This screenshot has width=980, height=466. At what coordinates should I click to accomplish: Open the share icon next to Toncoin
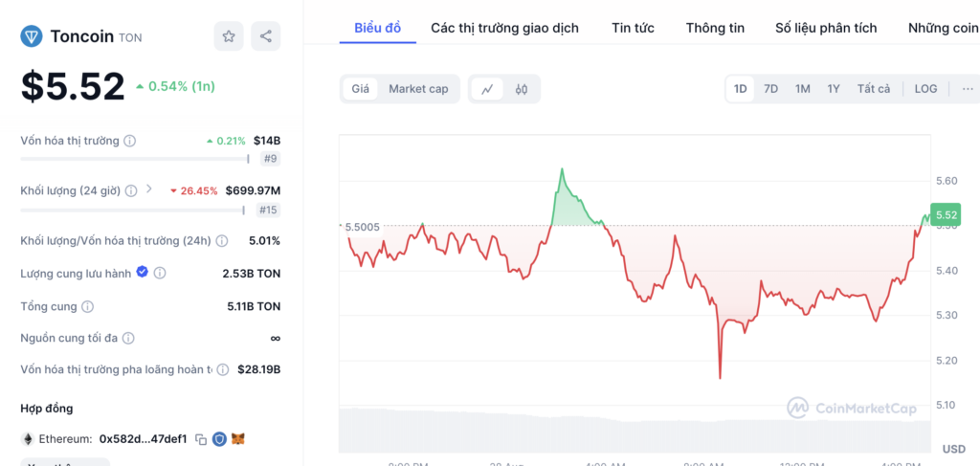tap(266, 36)
